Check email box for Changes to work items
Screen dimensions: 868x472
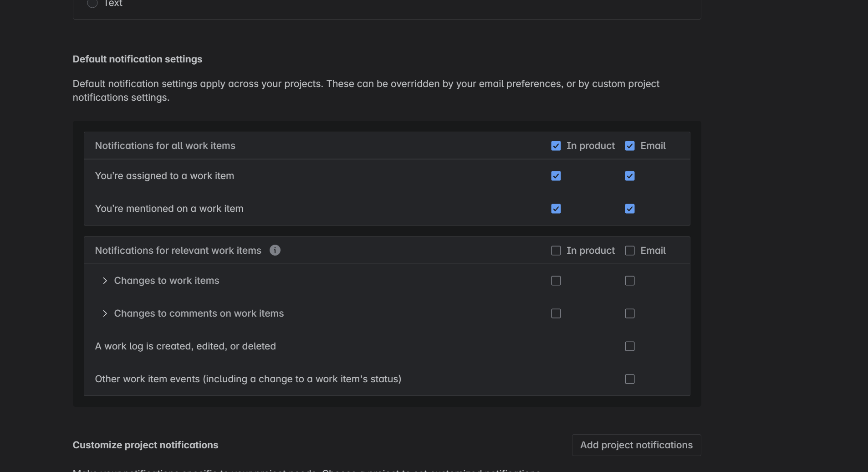click(630, 281)
